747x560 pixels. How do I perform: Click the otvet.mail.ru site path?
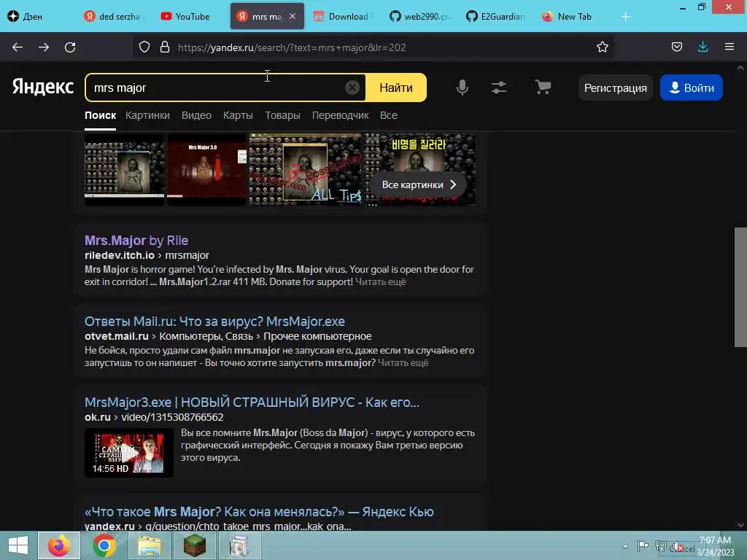tap(228, 336)
